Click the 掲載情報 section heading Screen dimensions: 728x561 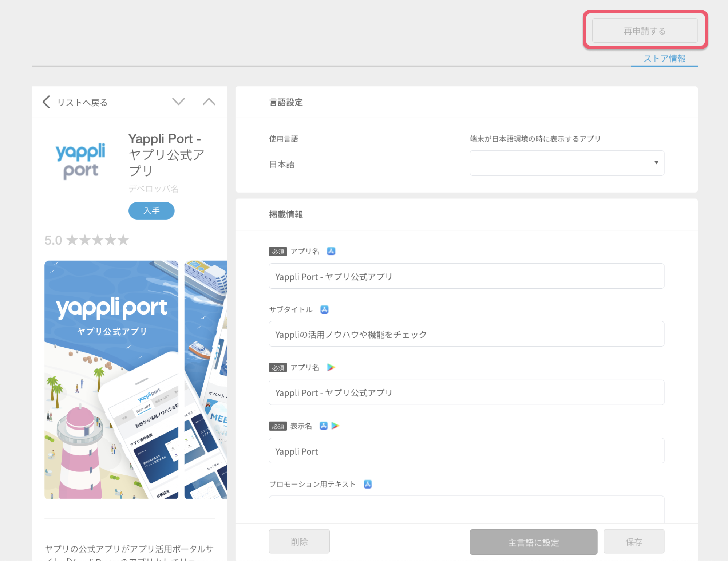(x=286, y=214)
